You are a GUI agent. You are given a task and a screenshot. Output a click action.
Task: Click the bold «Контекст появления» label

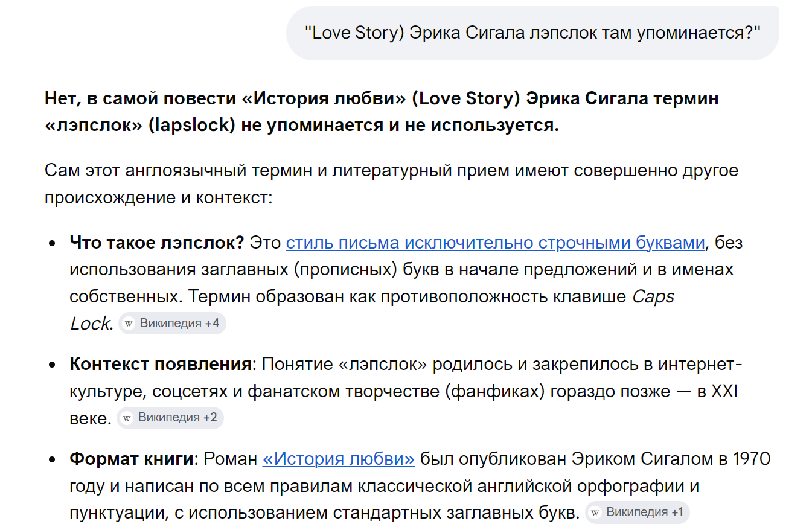(160, 365)
